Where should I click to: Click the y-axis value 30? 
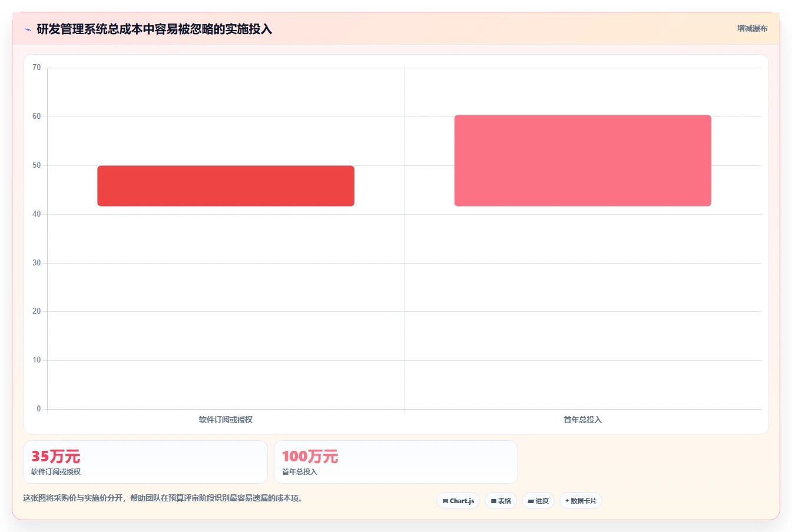[37, 263]
